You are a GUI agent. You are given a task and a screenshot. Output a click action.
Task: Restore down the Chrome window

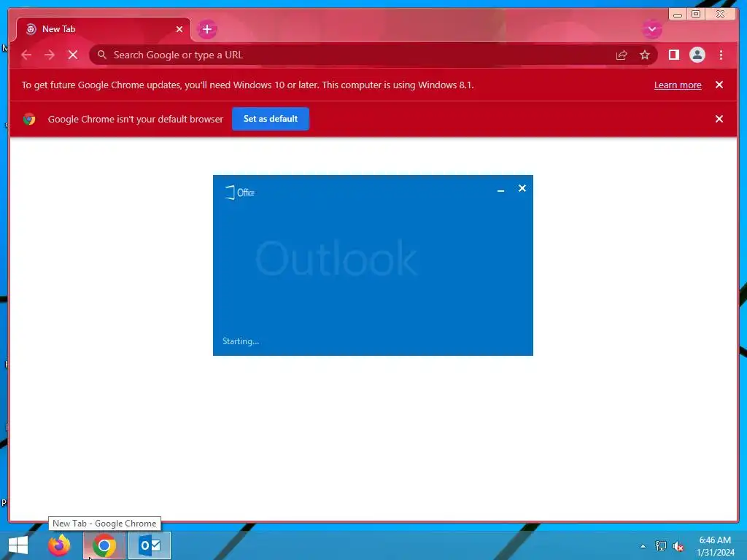coord(695,15)
